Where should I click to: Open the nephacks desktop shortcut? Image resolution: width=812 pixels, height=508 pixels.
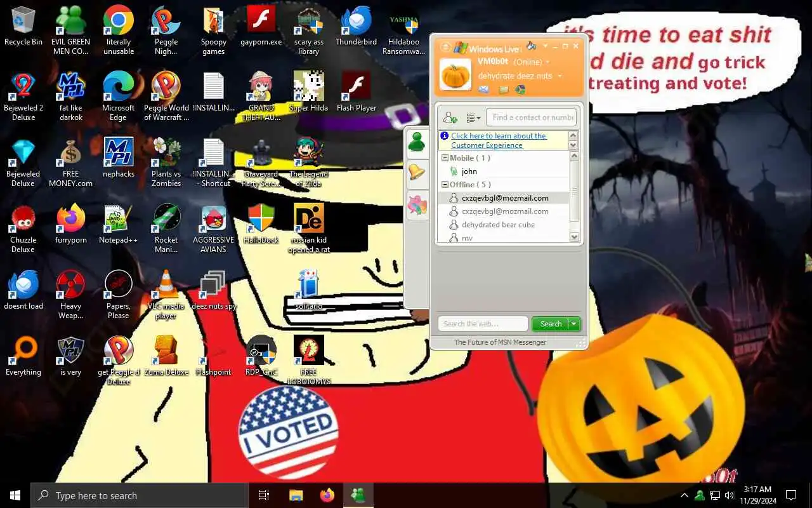click(119, 159)
